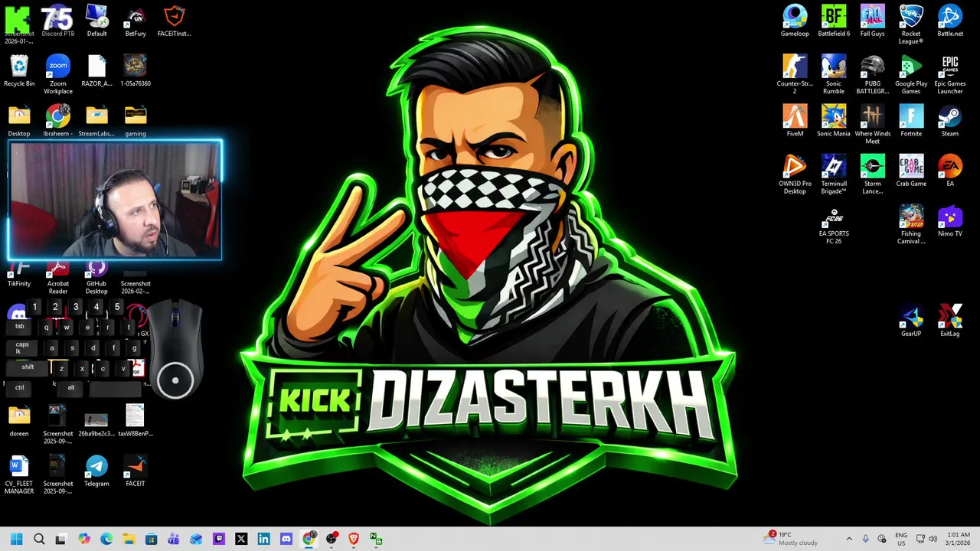The image size is (980, 551).
Task: Open Task View on the taskbar
Action: tap(61, 539)
